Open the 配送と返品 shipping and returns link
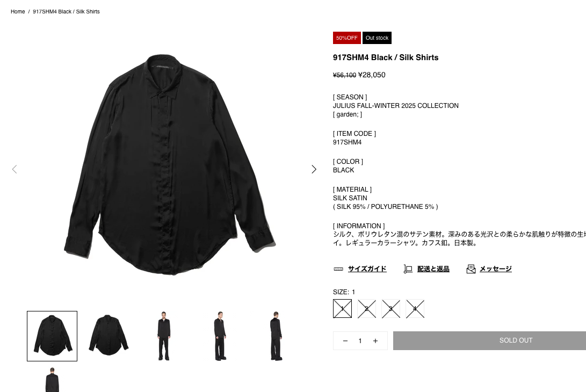 tap(433, 269)
